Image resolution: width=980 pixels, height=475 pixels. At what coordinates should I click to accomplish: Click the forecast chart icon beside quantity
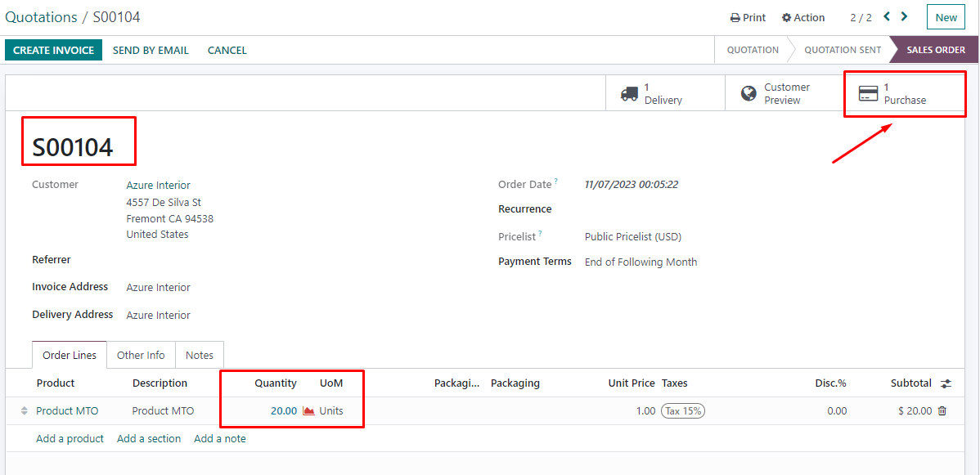pyautogui.click(x=308, y=411)
